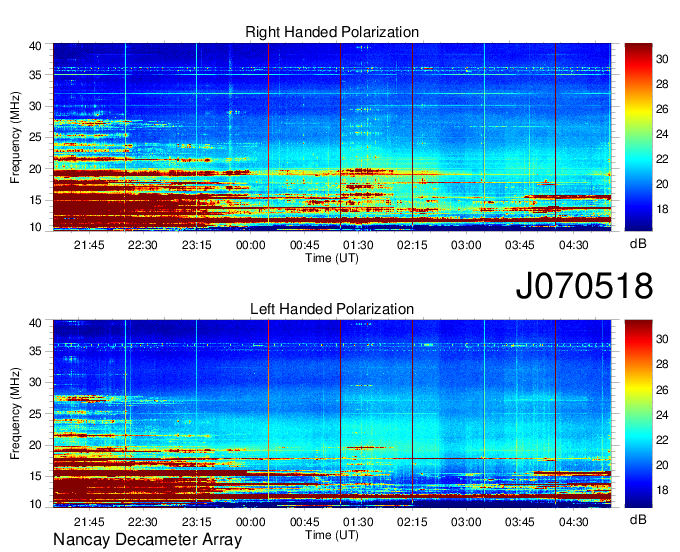
Task: Click the 02:15 tick of Left Handed plot
Action: (412, 522)
